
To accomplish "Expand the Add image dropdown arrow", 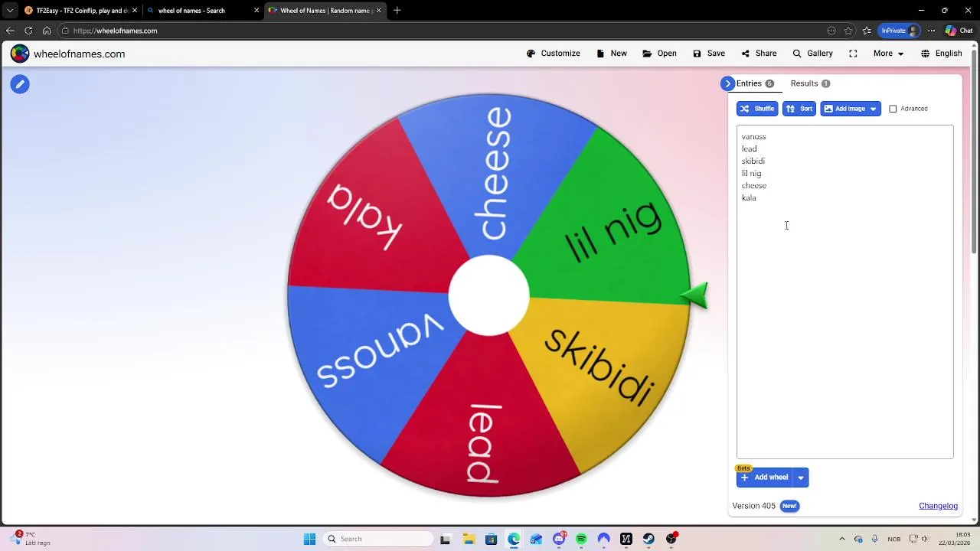I will 873,109.
